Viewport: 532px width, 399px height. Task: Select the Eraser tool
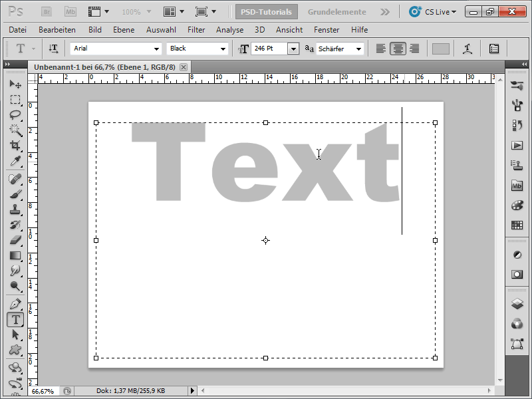(15, 240)
